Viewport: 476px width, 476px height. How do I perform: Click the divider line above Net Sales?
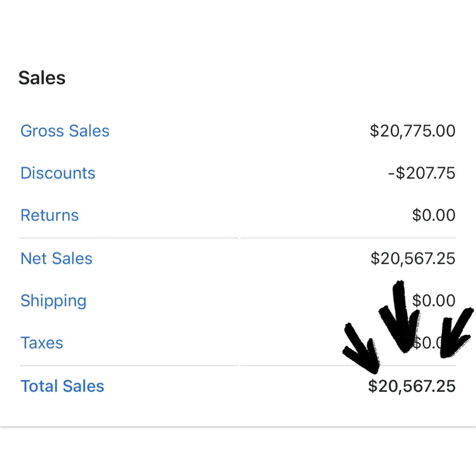click(x=238, y=238)
